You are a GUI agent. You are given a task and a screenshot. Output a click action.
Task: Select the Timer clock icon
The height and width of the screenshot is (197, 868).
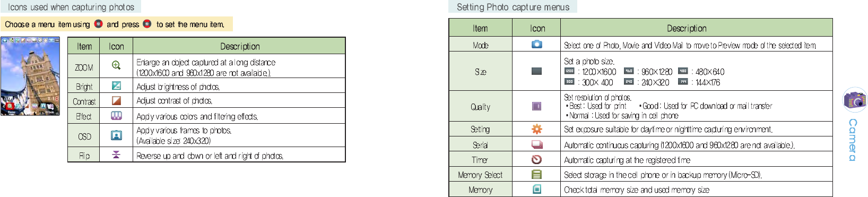537,159
